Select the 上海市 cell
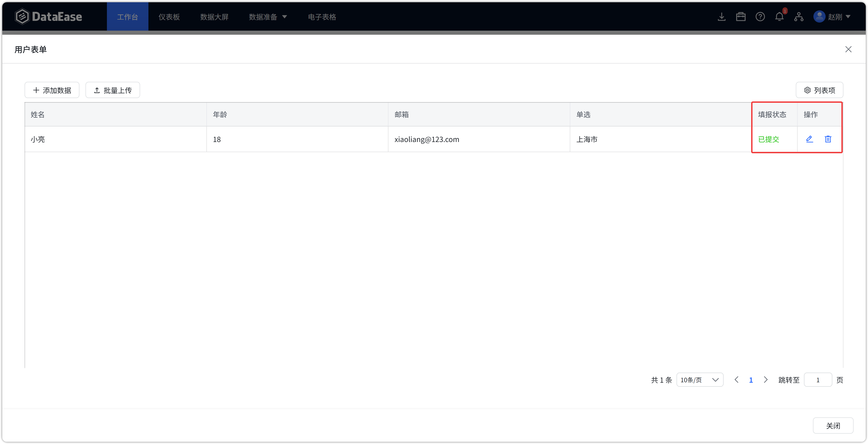 pyautogui.click(x=660, y=139)
